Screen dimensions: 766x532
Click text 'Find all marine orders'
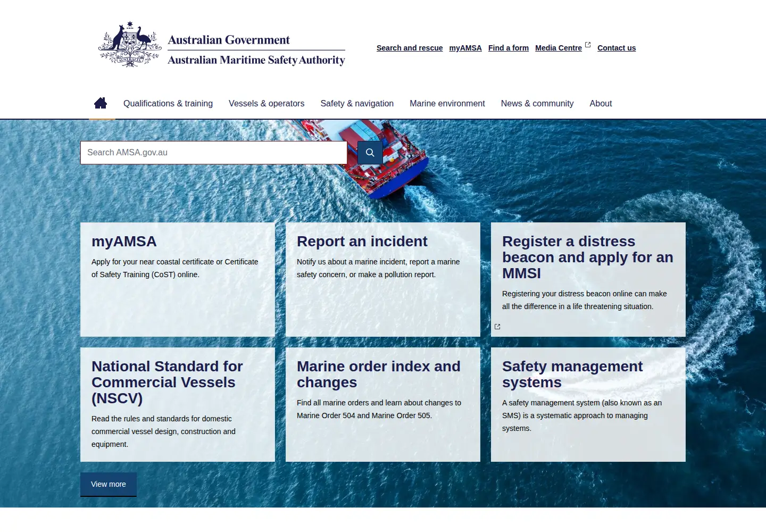point(333,403)
